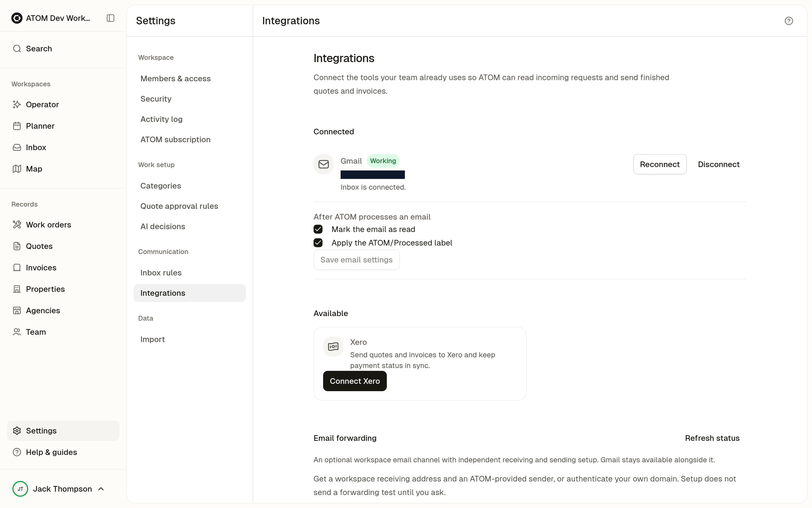Image resolution: width=812 pixels, height=508 pixels.
Task: Click Save email settings button
Action: (356, 260)
